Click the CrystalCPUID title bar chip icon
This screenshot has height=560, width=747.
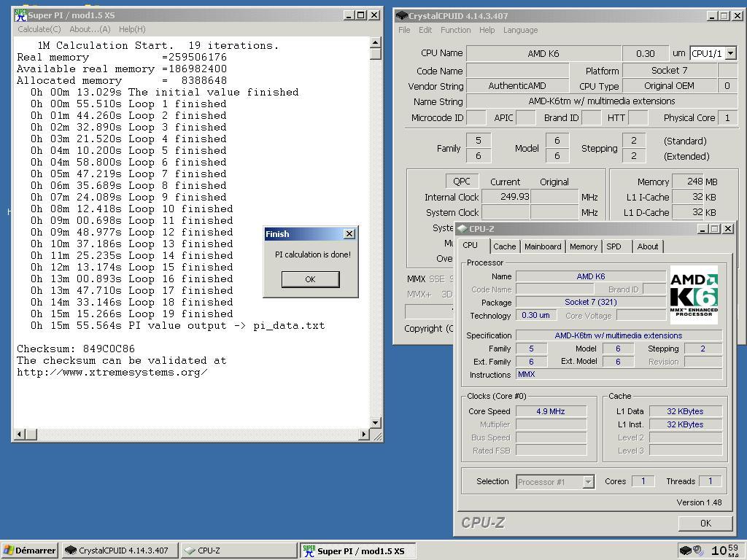pos(402,16)
